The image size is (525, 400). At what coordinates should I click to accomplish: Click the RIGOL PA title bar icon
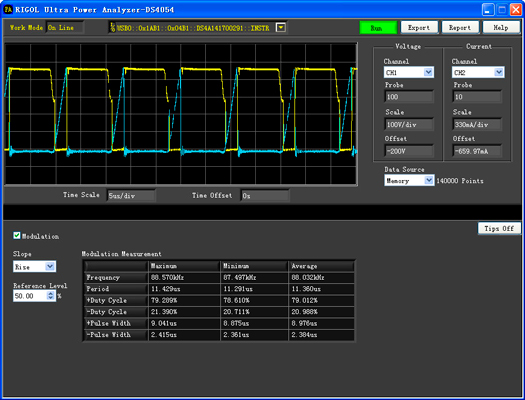click(x=8, y=9)
